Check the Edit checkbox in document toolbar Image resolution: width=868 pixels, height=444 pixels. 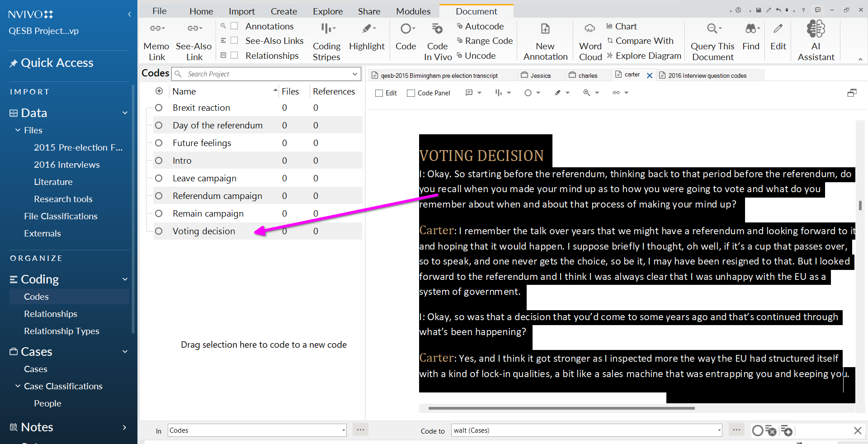(379, 93)
